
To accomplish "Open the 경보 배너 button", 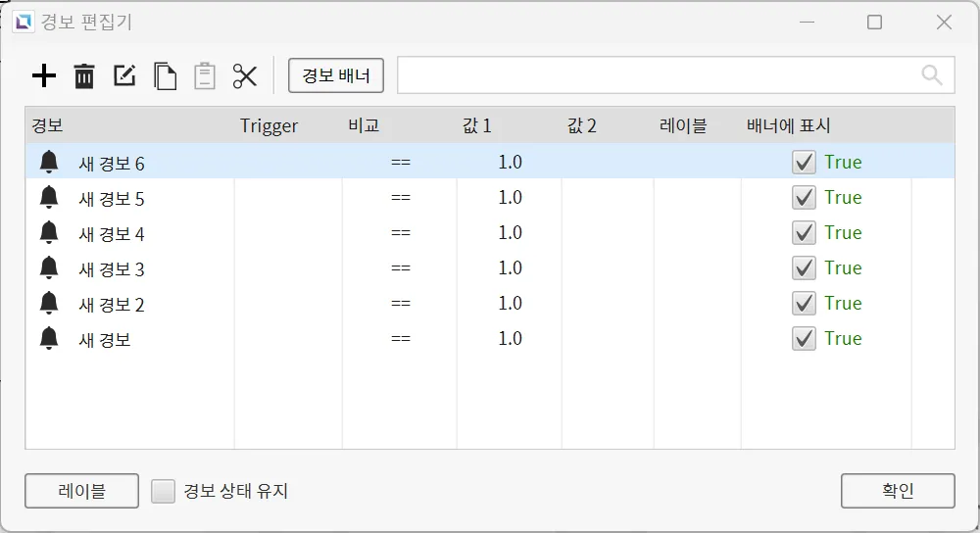I will (336, 75).
